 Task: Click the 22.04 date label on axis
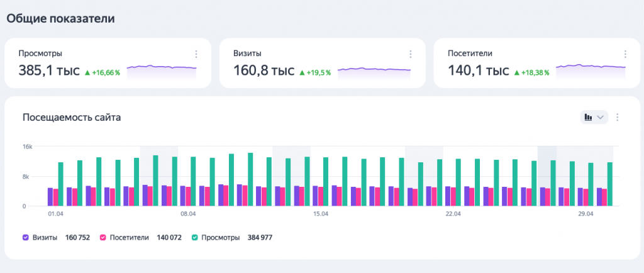(453, 214)
